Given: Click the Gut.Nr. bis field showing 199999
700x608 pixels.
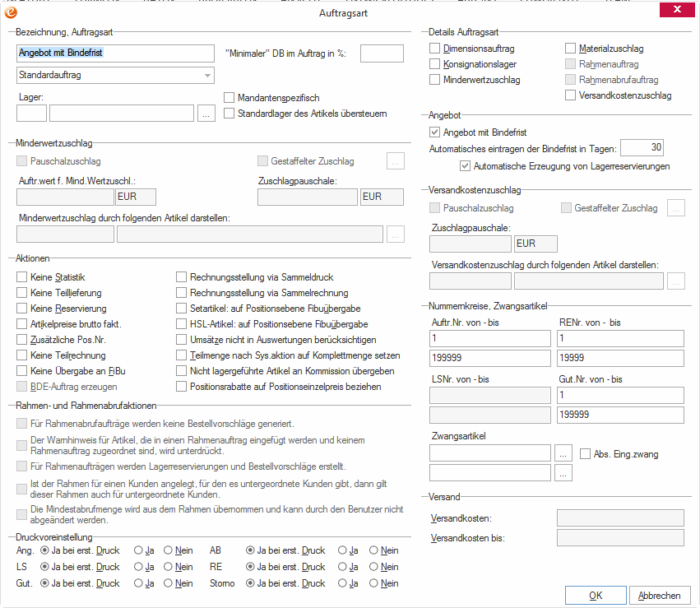Looking at the screenshot, I should point(620,415).
